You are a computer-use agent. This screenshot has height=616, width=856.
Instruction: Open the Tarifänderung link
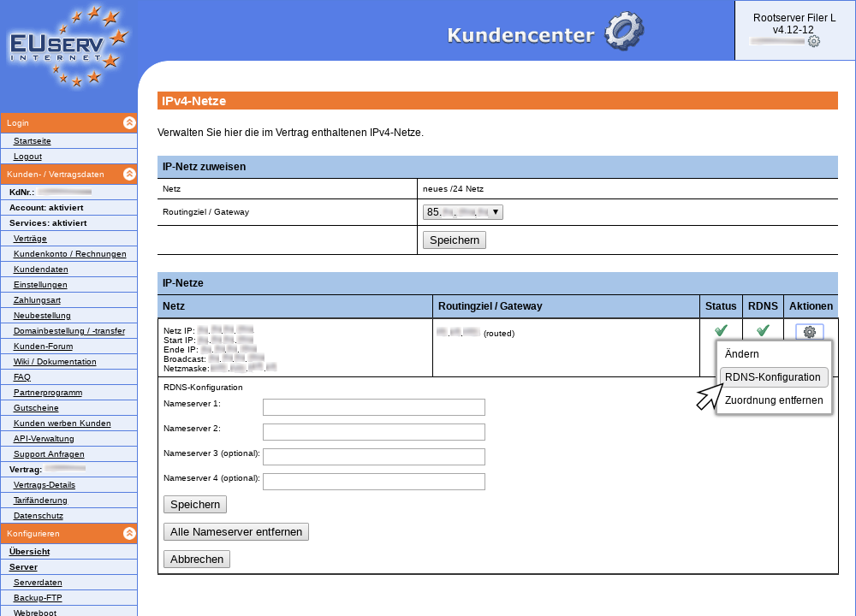pyautogui.click(x=40, y=500)
